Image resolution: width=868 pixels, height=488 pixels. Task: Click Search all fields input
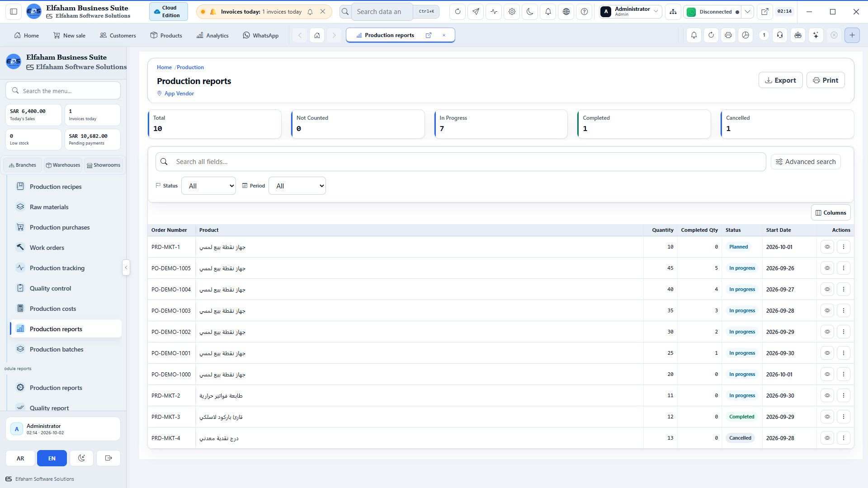[x=461, y=162]
